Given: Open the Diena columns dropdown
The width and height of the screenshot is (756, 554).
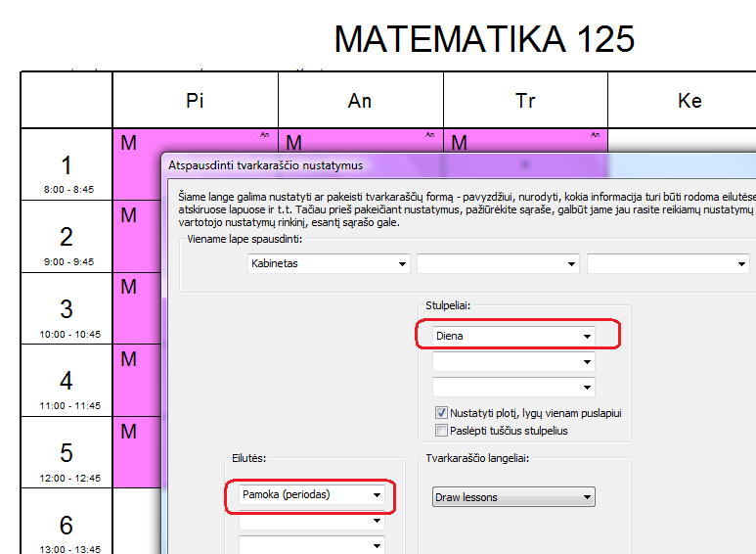Looking at the screenshot, I should 514,336.
